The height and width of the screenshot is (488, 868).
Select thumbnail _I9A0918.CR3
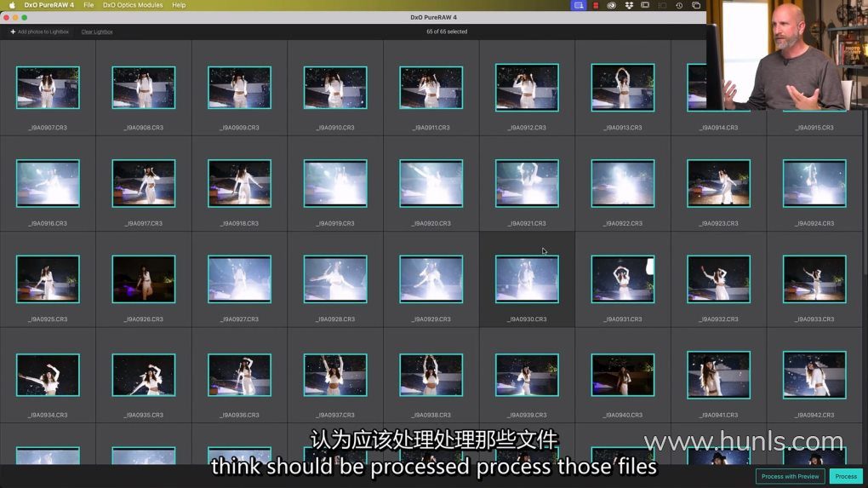239,183
